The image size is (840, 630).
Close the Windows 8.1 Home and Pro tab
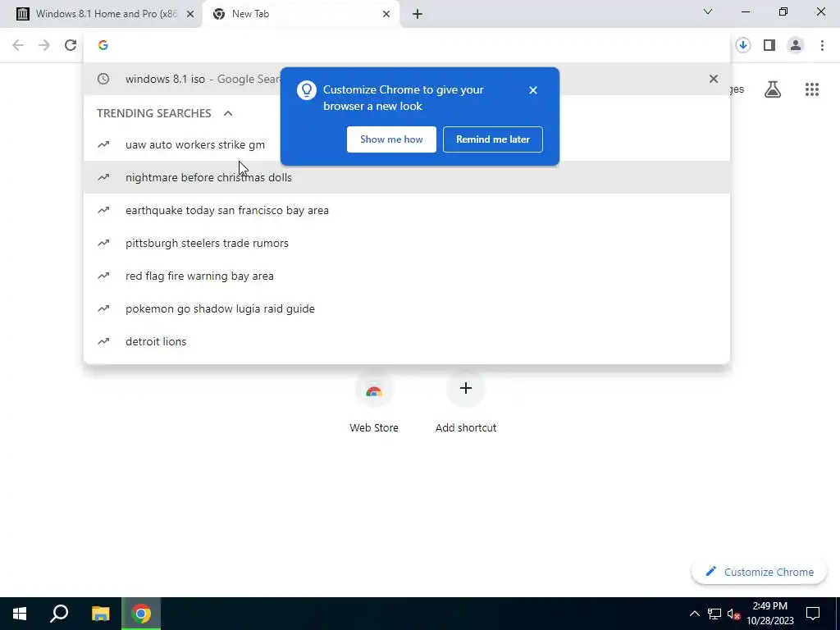click(x=190, y=14)
